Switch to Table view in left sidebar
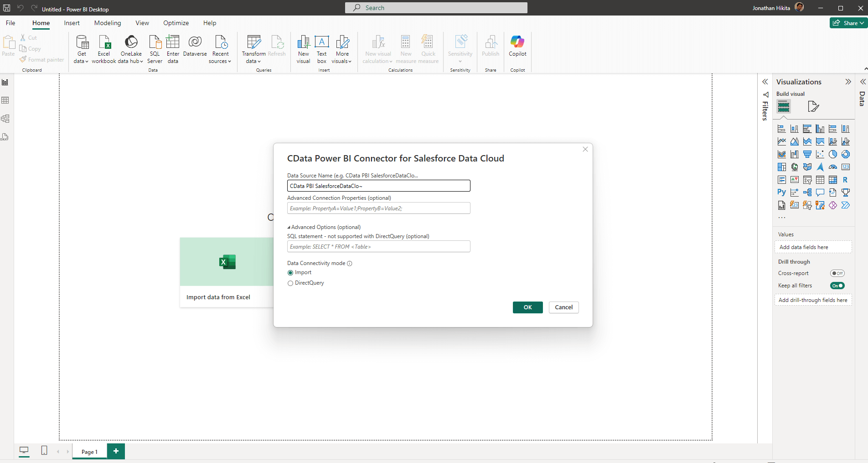 pyautogui.click(x=5, y=100)
